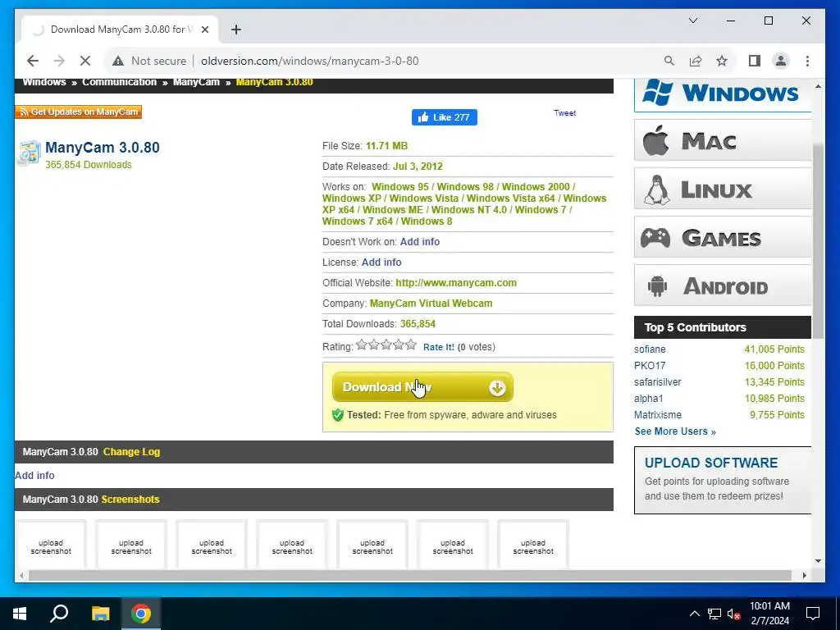
Task: Click the muted volume tray icon
Action: pos(733,614)
